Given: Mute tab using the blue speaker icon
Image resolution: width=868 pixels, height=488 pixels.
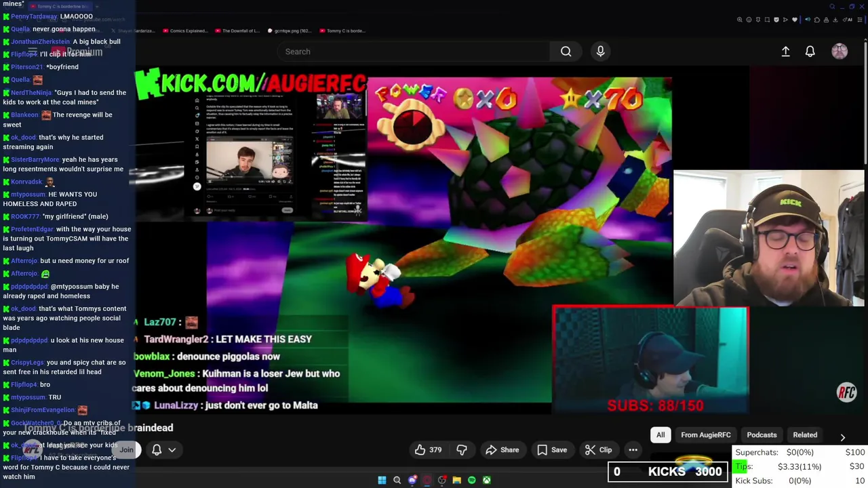Looking at the screenshot, I should point(808,20).
